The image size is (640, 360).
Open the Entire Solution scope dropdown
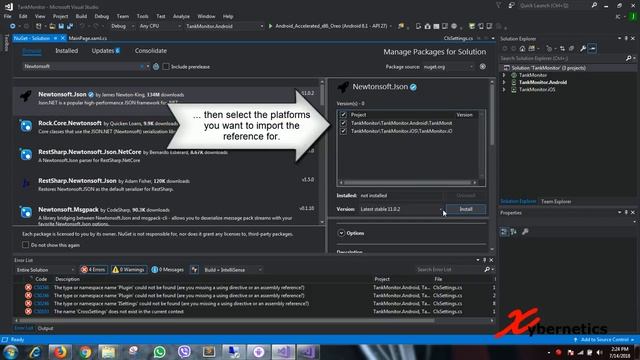(45, 270)
